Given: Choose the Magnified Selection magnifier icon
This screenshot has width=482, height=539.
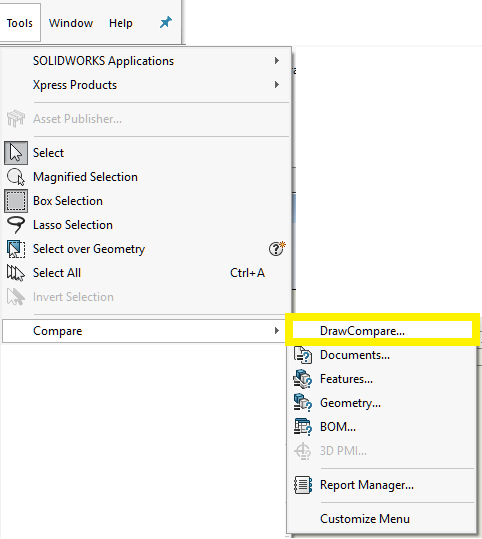Looking at the screenshot, I should tap(16, 177).
